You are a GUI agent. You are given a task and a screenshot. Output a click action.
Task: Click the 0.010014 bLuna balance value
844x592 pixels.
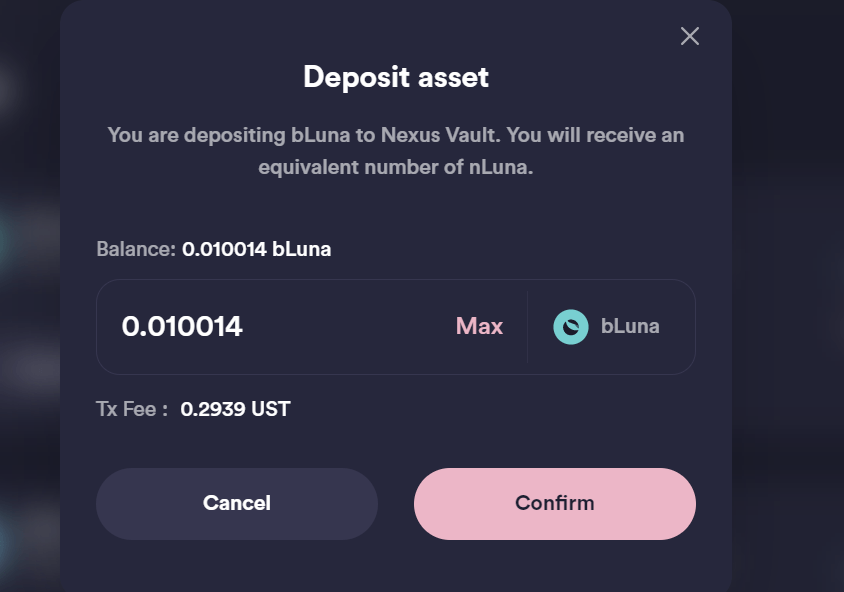pyautogui.click(x=256, y=249)
